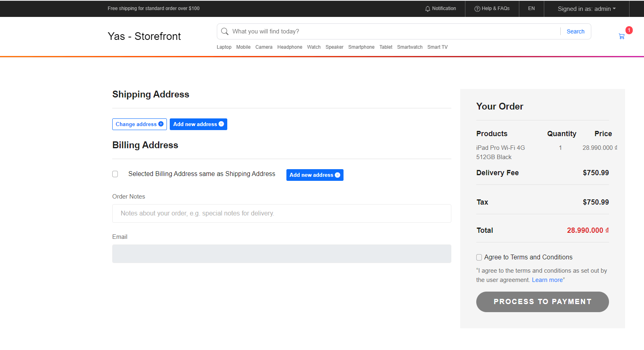Click the free shipping notice text
Screen dimensions: 644x350
click(154, 8)
